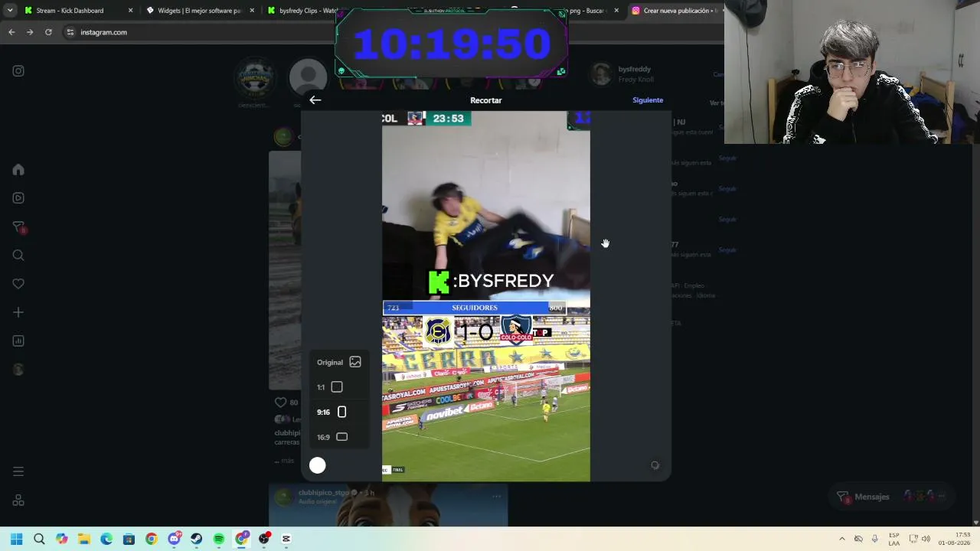Open Microsoft Store from taskbar
This screenshot has height=551, width=980.
(x=129, y=539)
